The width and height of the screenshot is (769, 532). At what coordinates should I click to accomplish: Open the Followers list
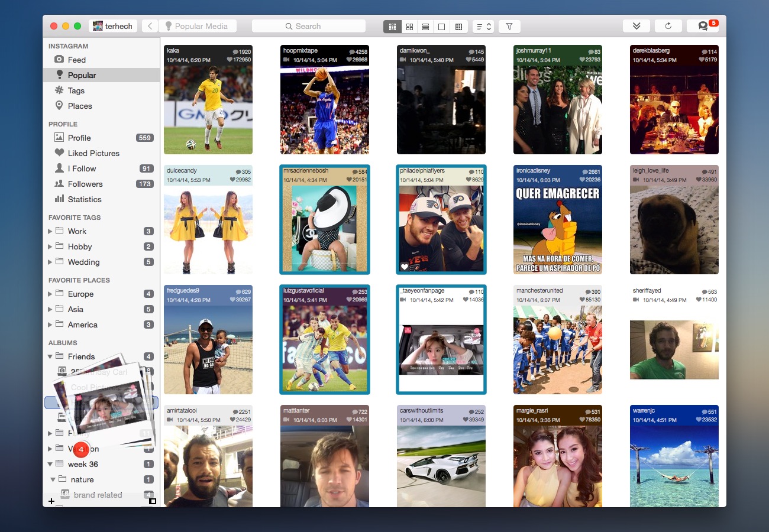[101, 184]
